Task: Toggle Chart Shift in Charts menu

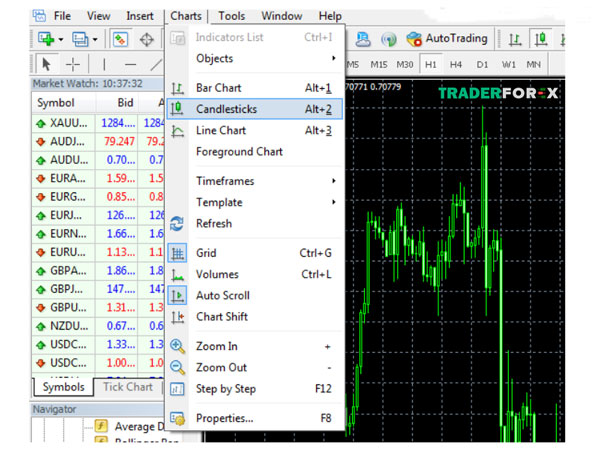Action: [255, 317]
